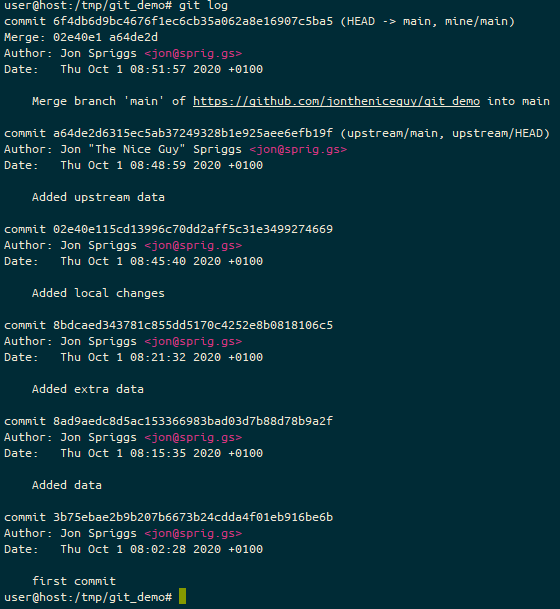Click commit hash starting 3b75ebae2b9b207b
Image resolution: width=560 pixels, height=609 pixels.
pyautogui.click(x=193, y=517)
